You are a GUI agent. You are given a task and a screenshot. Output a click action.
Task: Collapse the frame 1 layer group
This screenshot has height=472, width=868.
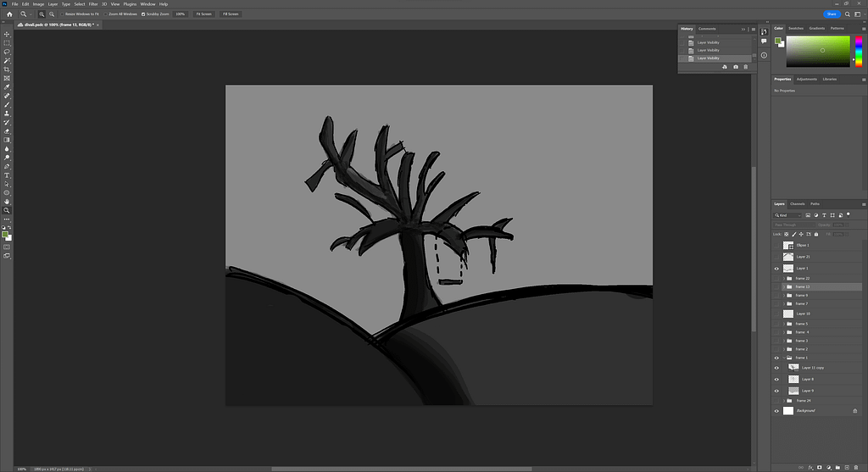tap(782, 358)
